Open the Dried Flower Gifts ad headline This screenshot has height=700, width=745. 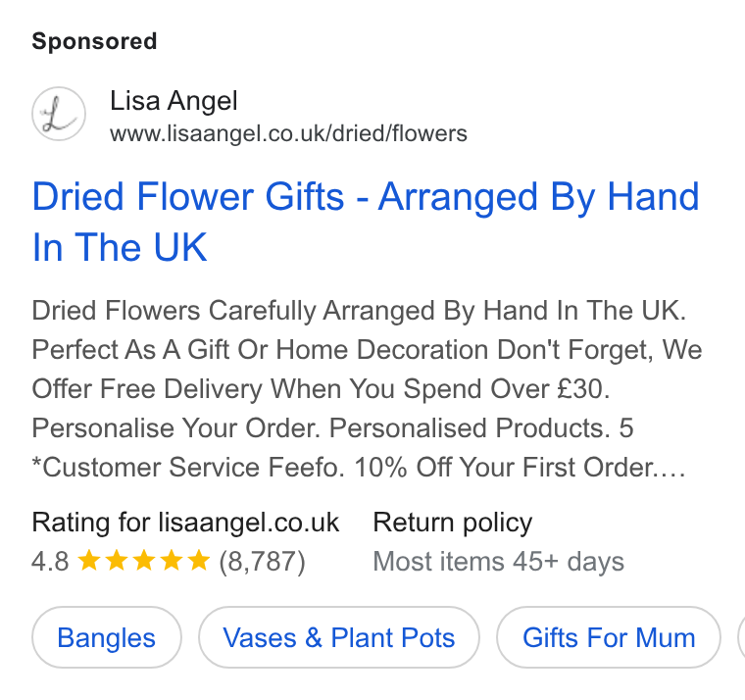[366, 222]
